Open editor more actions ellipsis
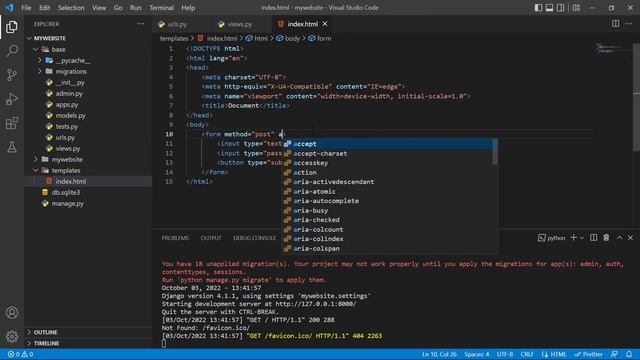The width and height of the screenshot is (640, 360). point(629,24)
